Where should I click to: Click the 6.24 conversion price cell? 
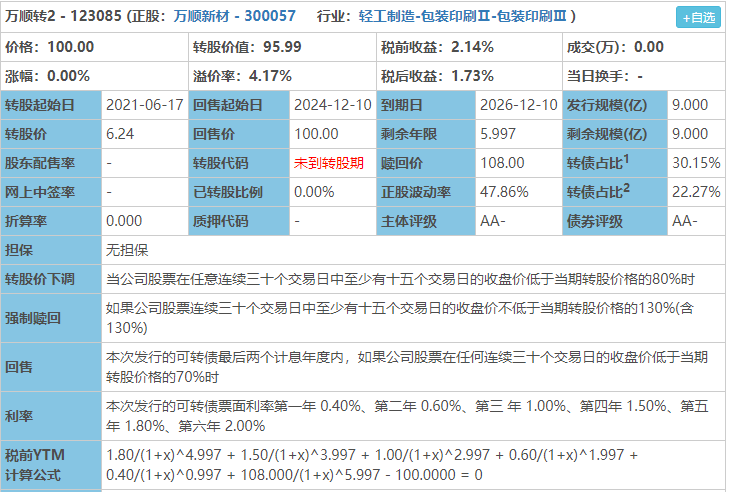(145, 134)
